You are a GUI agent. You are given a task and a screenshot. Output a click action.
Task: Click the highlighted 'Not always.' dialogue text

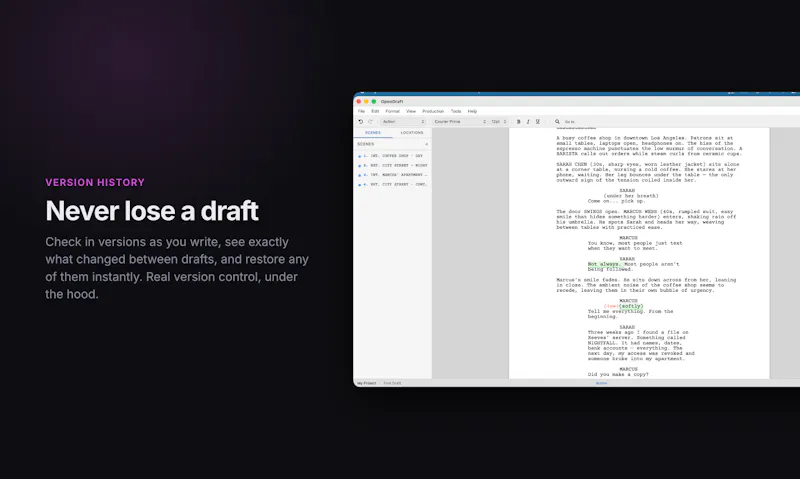[x=605, y=264]
